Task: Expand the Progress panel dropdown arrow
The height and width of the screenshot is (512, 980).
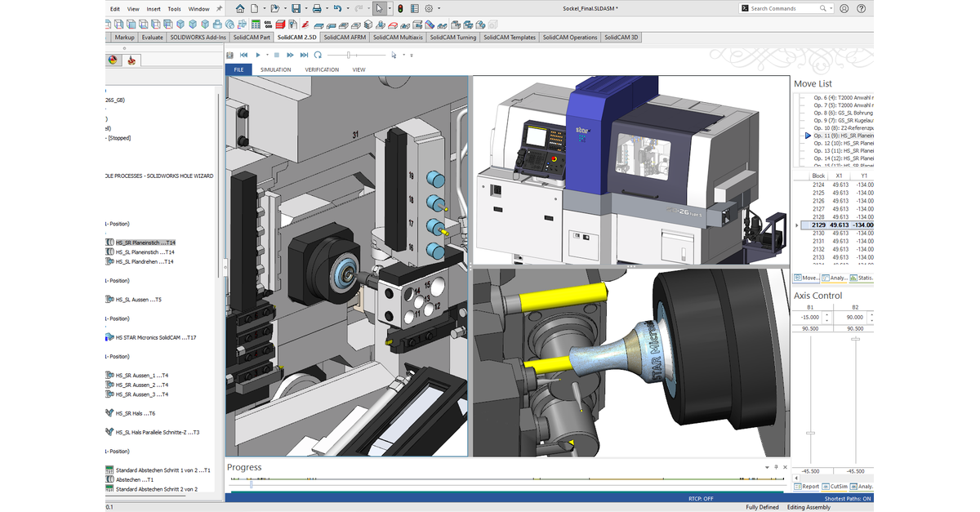Action: coord(767,467)
